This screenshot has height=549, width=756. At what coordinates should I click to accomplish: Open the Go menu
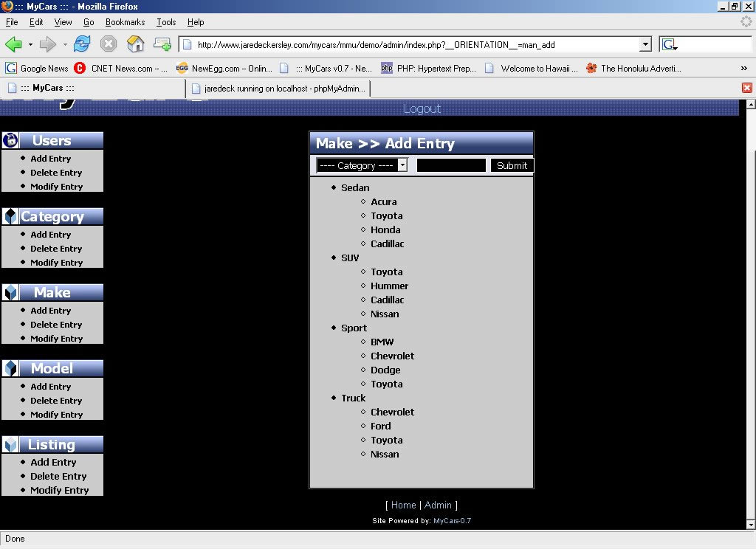pos(89,22)
